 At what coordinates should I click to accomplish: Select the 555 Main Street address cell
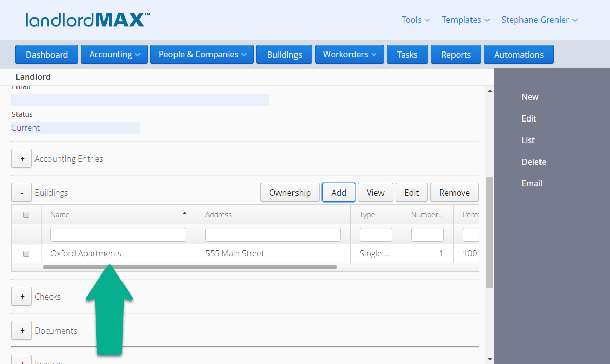pos(273,253)
